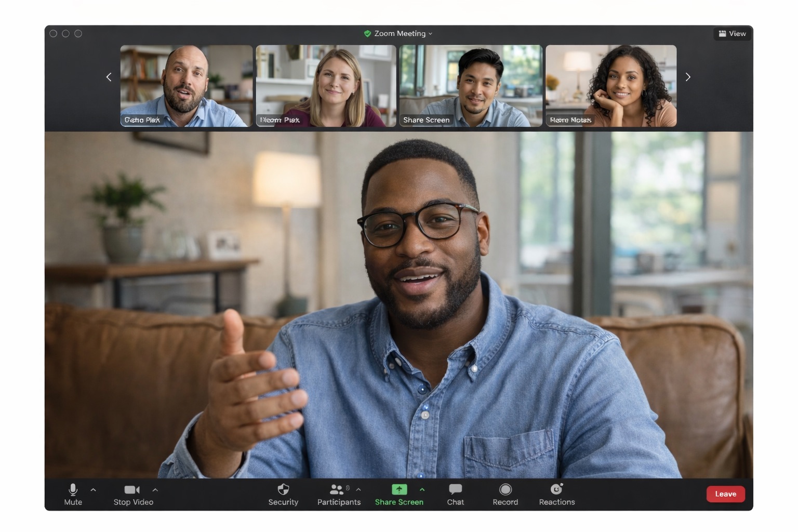Click the Record circle icon
798x532 pixels.
coord(505,489)
